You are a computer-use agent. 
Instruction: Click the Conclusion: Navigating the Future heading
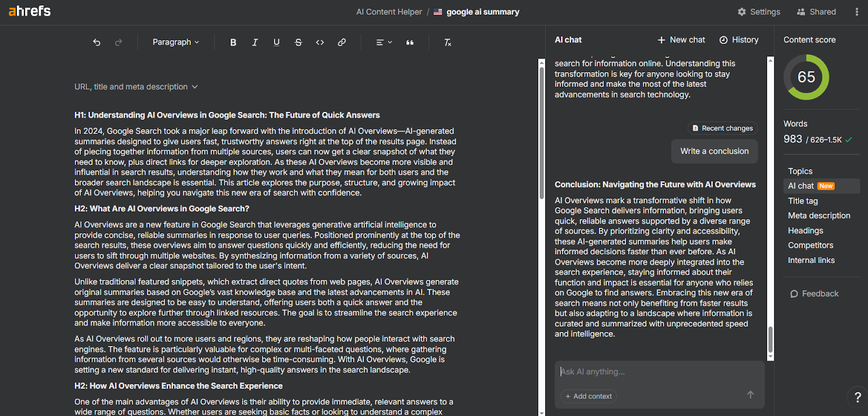pyautogui.click(x=655, y=185)
